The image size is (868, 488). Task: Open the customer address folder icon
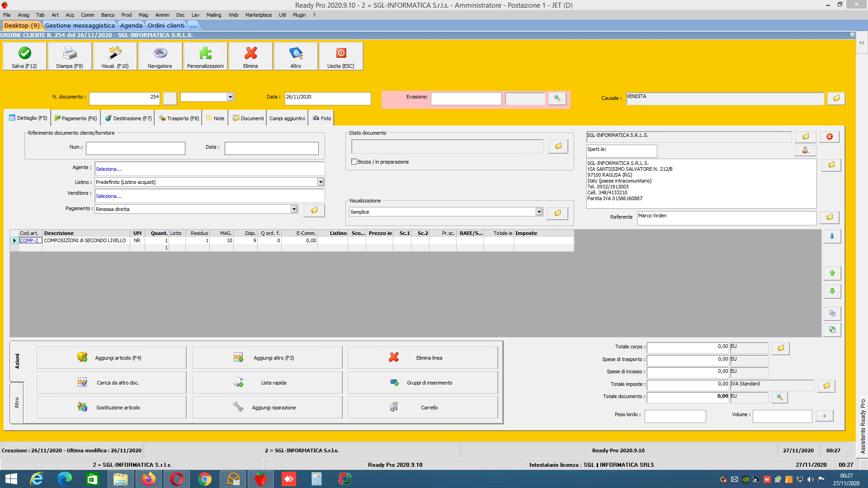coord(831,165)
